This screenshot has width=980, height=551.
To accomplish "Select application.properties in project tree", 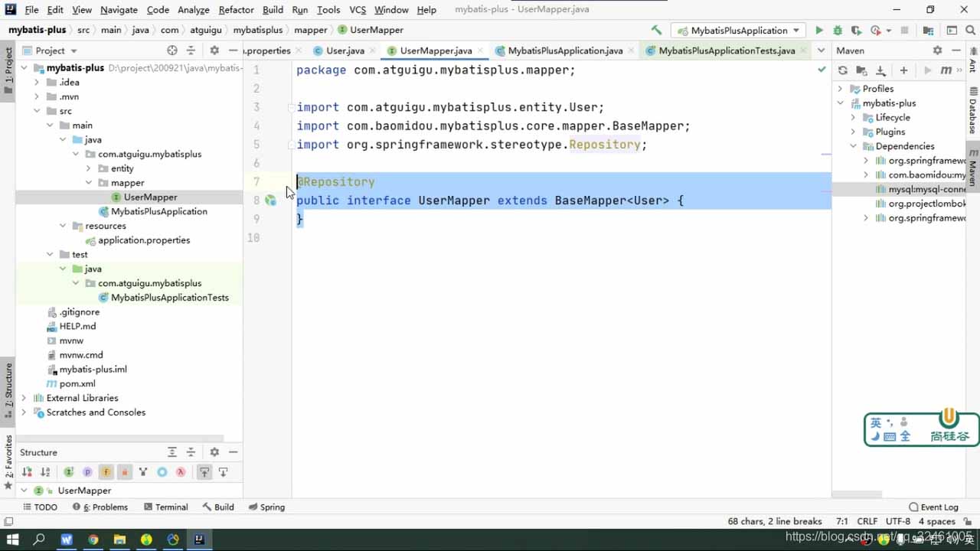I will (x=144, y=240).
